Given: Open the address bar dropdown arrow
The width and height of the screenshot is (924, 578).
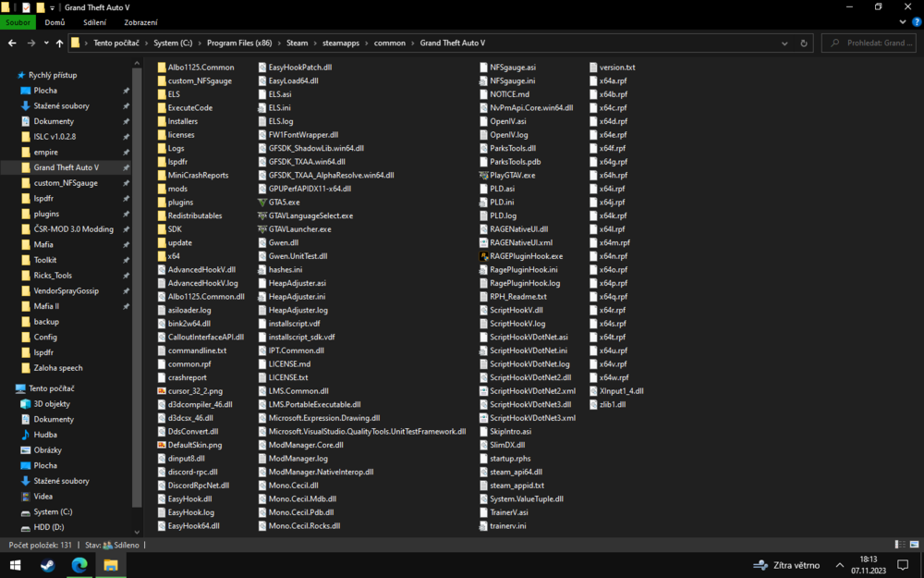Looking at the screenshot, I should (x=784, y=43).
